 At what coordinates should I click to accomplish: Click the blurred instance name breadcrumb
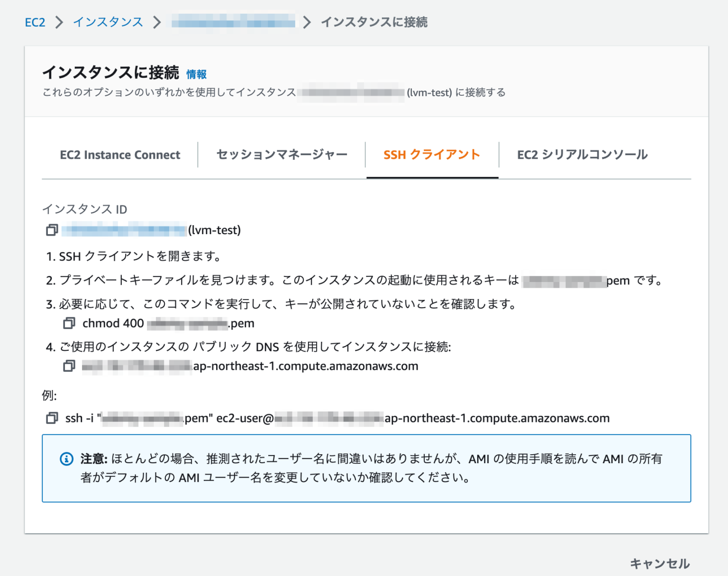point(232,22)
